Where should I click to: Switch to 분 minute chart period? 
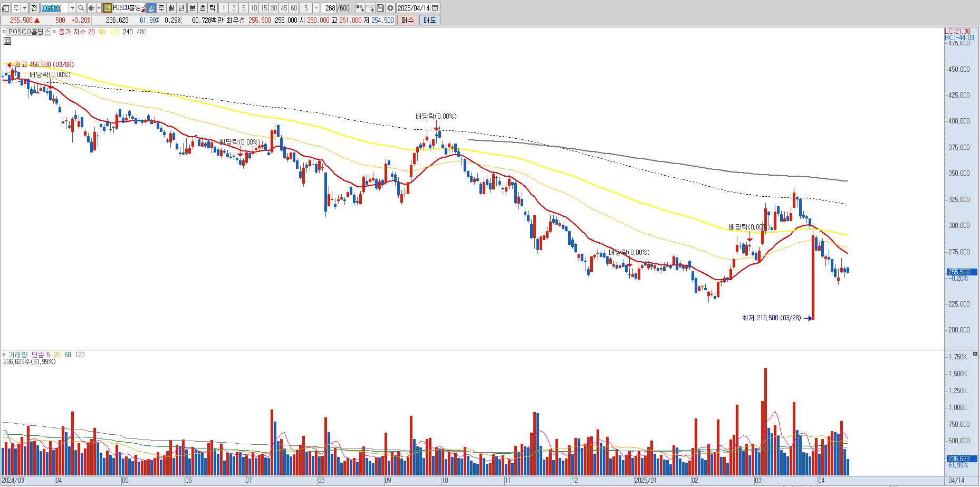(x=192, y=8)
